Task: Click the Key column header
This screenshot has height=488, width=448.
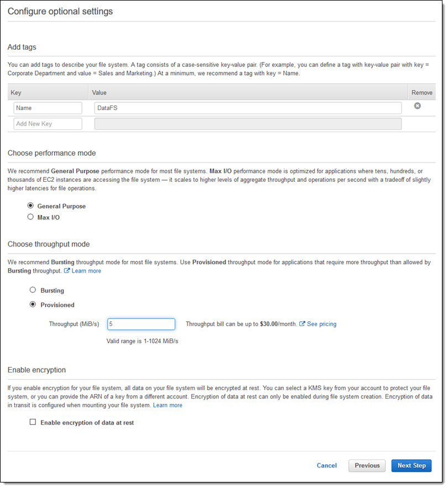Action: 16,93
